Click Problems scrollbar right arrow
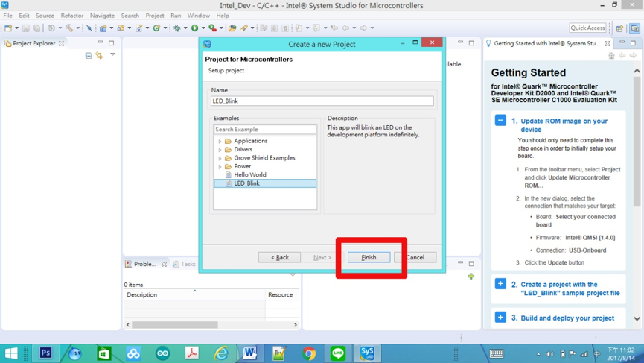 [x=296, y=325]
